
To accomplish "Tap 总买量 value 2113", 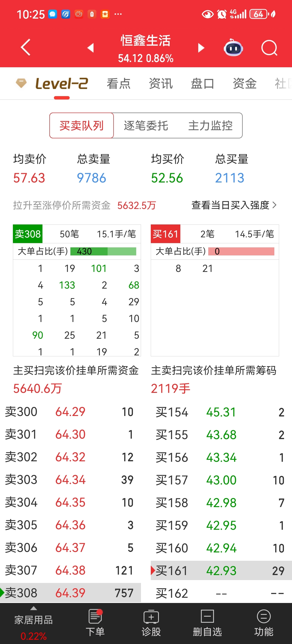I will point(230,178).
